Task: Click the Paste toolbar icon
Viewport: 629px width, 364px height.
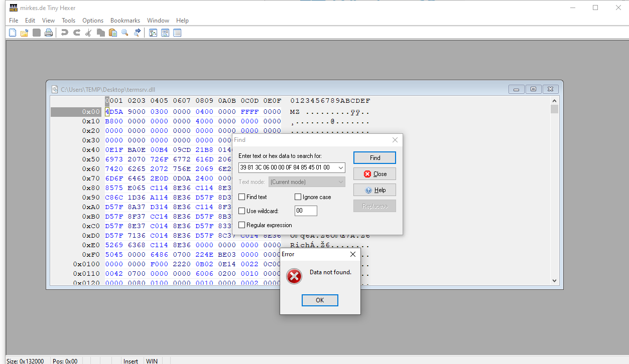Action: click(x=112, y=32)
